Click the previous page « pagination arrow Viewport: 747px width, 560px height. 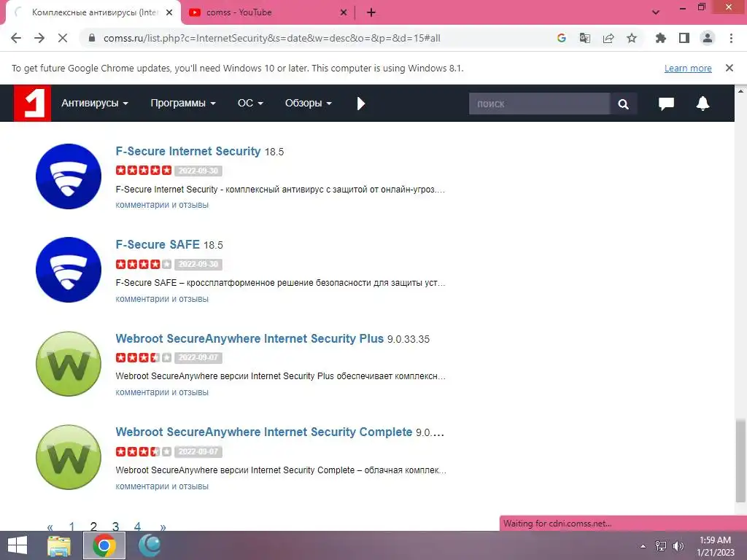tap(50, 526)
